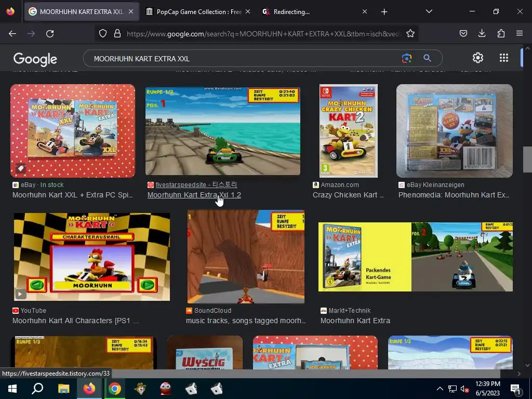The image size is (532, 399).
Task: Open the tracking protection shield icon
Action: pyautogui.click(x=103, y=34)
